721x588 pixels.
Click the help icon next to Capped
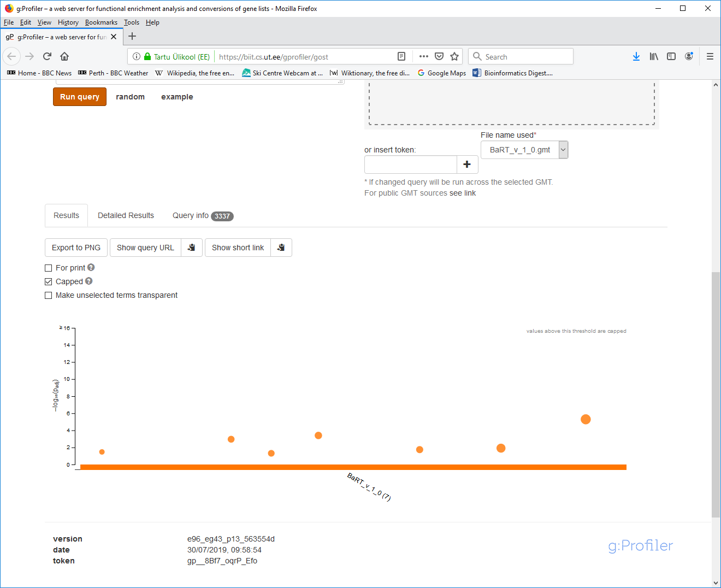click(x=89, y=281)
